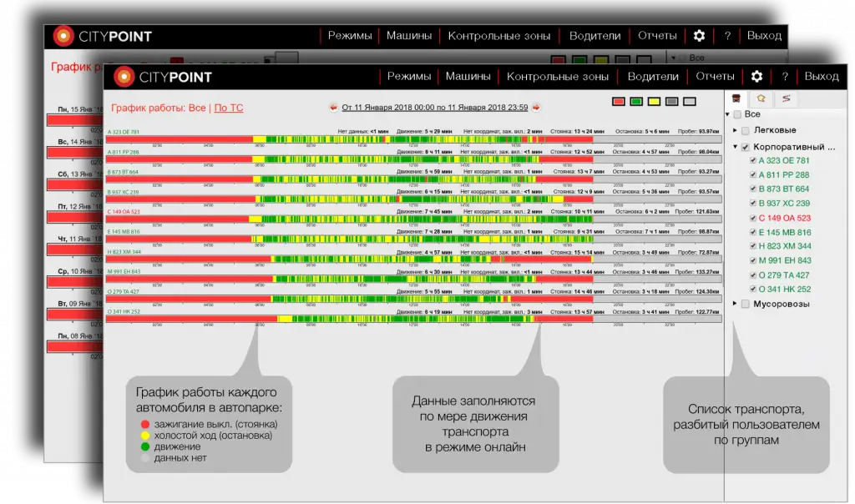This screenshot has width=855, height=504.
Task: Expand the Легковые group
Action: 735,131
